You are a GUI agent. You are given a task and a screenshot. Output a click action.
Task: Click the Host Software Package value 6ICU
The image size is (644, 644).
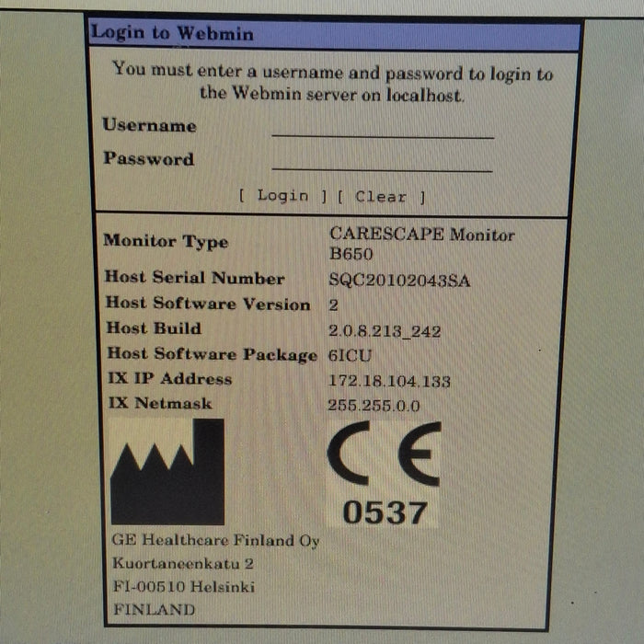point(350,355)
